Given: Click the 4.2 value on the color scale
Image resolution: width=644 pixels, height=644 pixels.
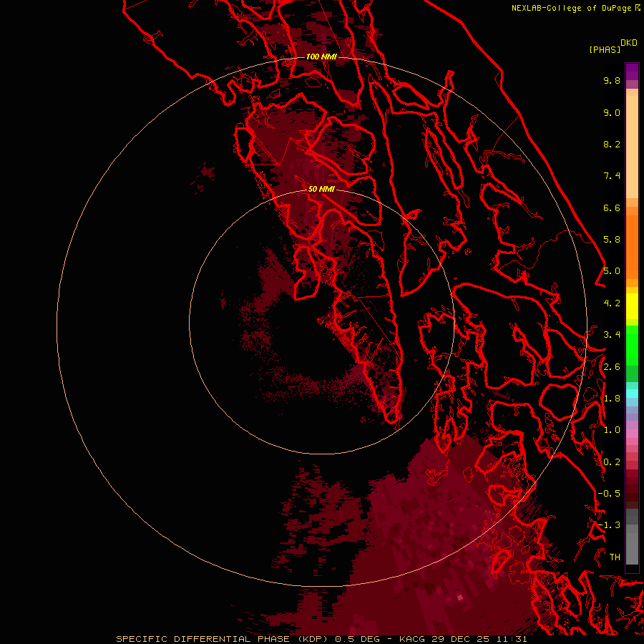Looking at the screenshot, I should (612, 303).
